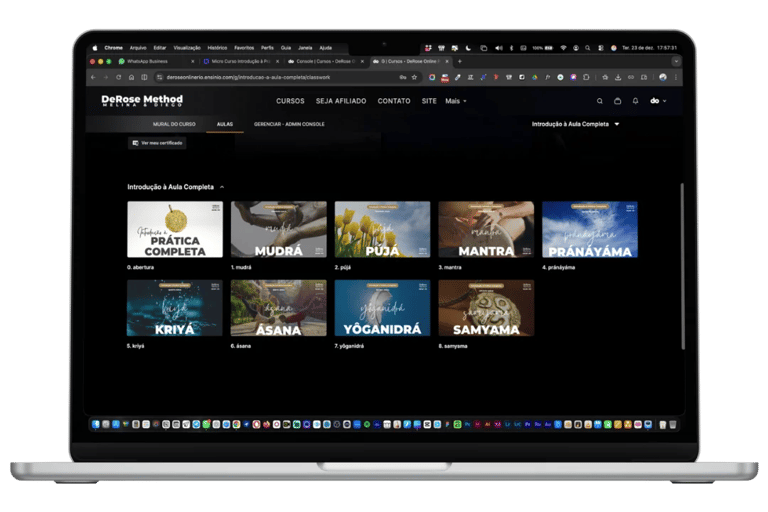Open the Histórico menu
Image resolution: width=768 pixels, height=512 pixels.
pyautogui.click(x=217, y=48)
